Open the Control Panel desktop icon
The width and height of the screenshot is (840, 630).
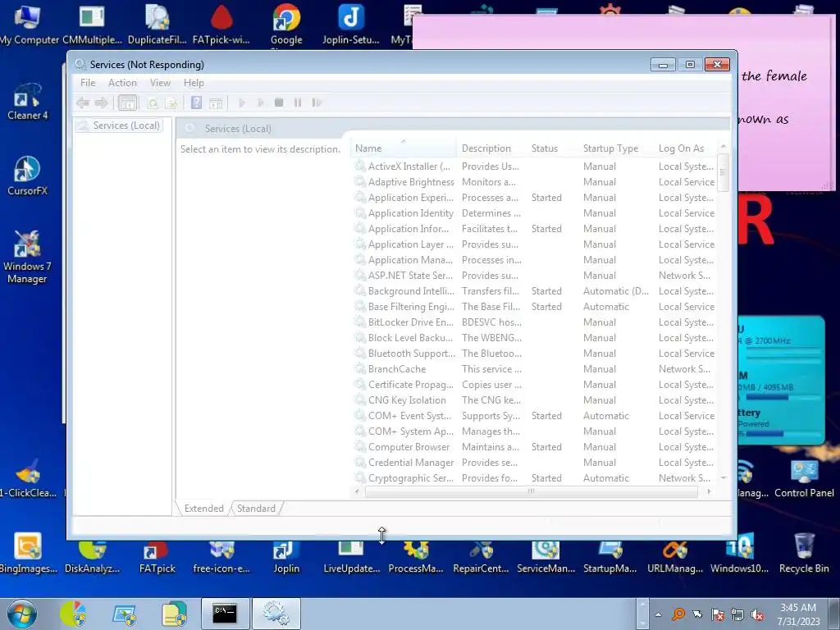pos(804,478)
